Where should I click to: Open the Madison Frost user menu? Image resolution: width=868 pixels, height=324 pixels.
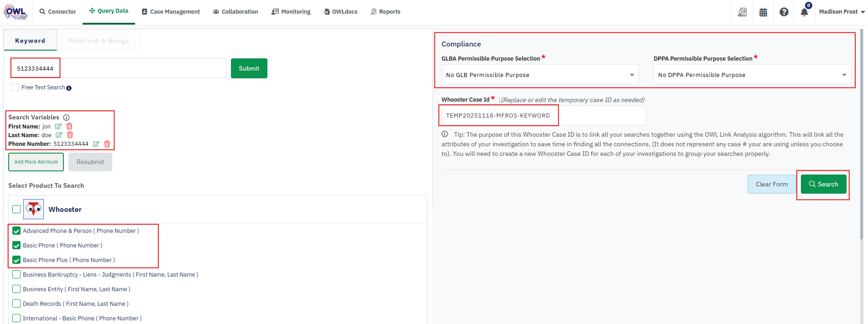[841, 12]
